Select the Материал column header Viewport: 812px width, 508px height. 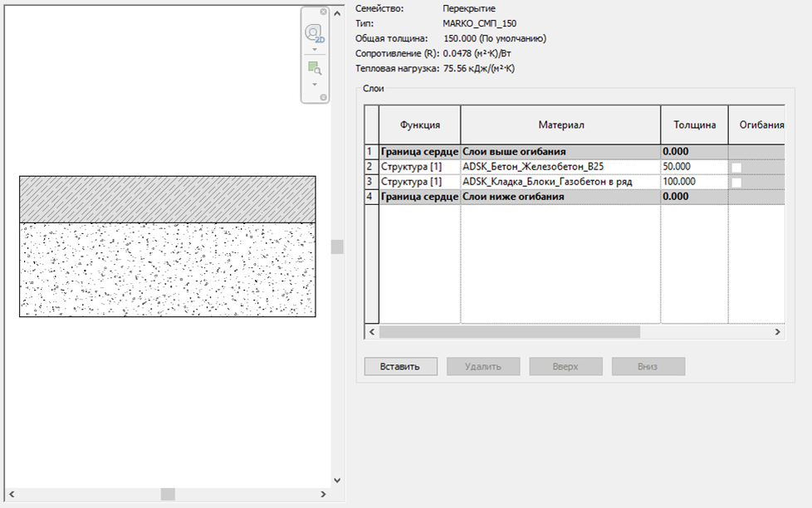pos(560,125)
